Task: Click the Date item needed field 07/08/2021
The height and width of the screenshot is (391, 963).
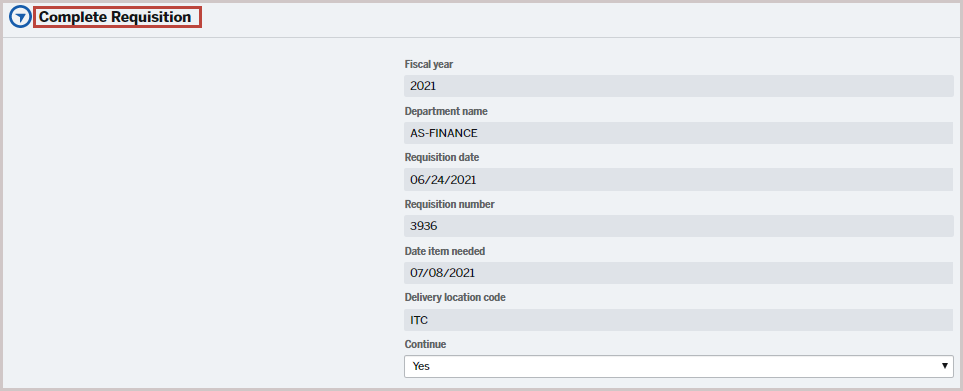Action: [x=679, y=273]
